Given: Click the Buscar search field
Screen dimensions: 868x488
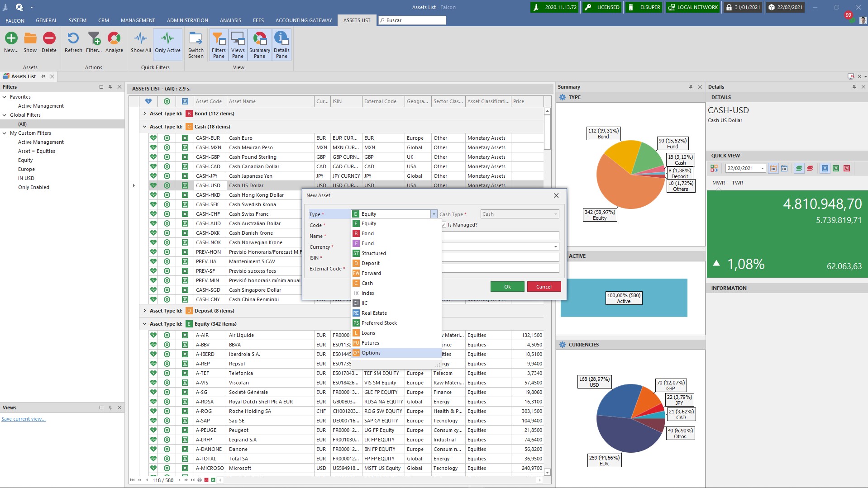Looking at the screenshot, I should pyautogui.click(x=412, y=20).
